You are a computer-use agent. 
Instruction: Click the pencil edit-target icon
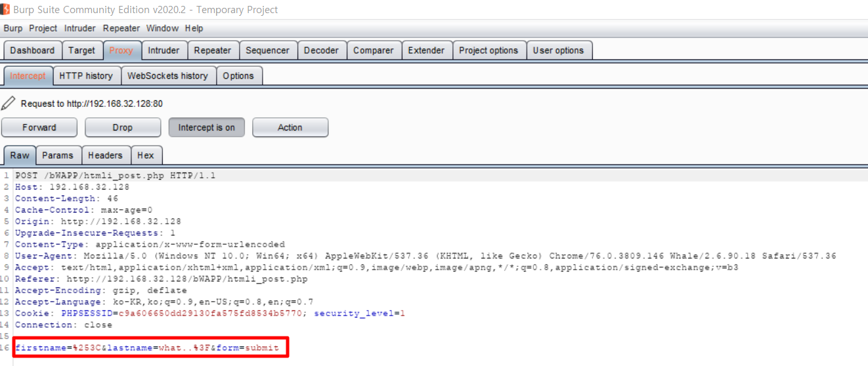[8, 103]
